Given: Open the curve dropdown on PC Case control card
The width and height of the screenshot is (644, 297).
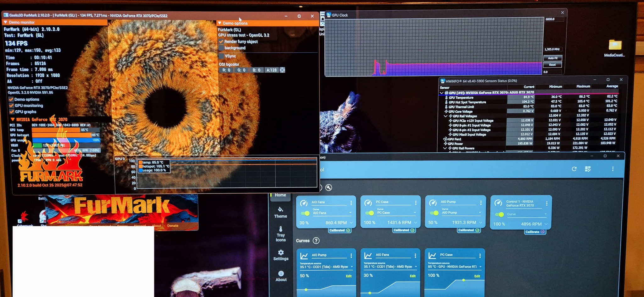Looking at the screenshot, I should pos(397,213).
